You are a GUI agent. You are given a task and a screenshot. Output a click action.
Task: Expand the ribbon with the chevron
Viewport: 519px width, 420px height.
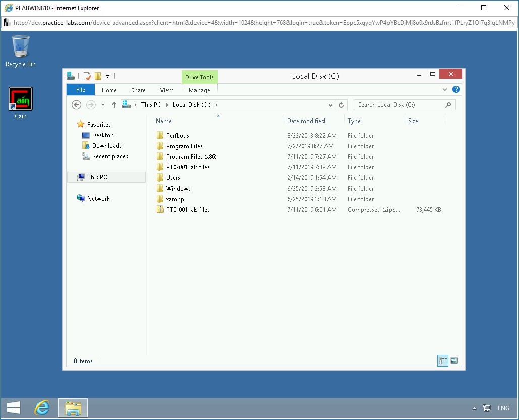pyautogui.click(x=445, y=89)
